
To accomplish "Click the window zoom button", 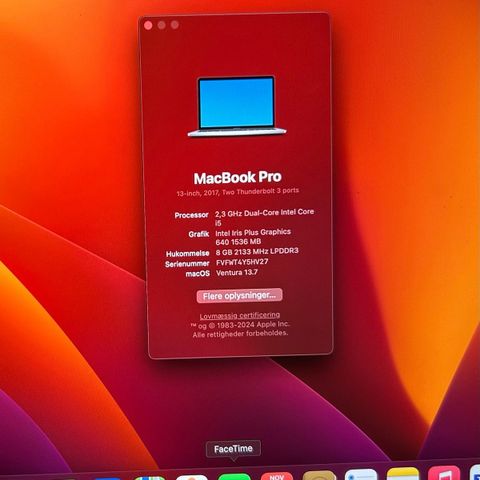I will point(175,25).
